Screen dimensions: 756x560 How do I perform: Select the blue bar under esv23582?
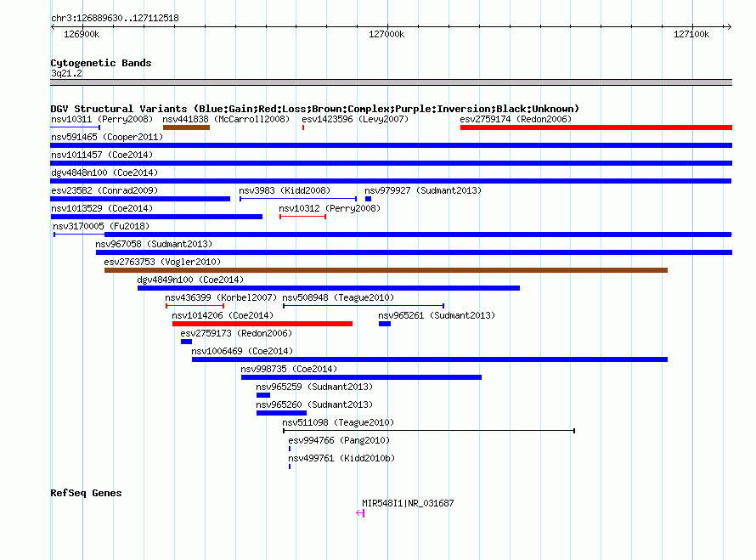point(140,199)
